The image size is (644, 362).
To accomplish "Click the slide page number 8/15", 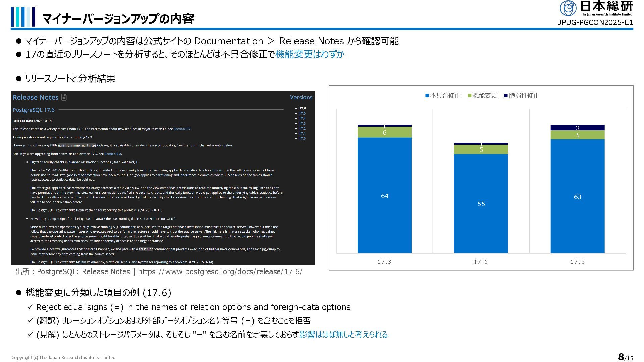I will [625, 357].
